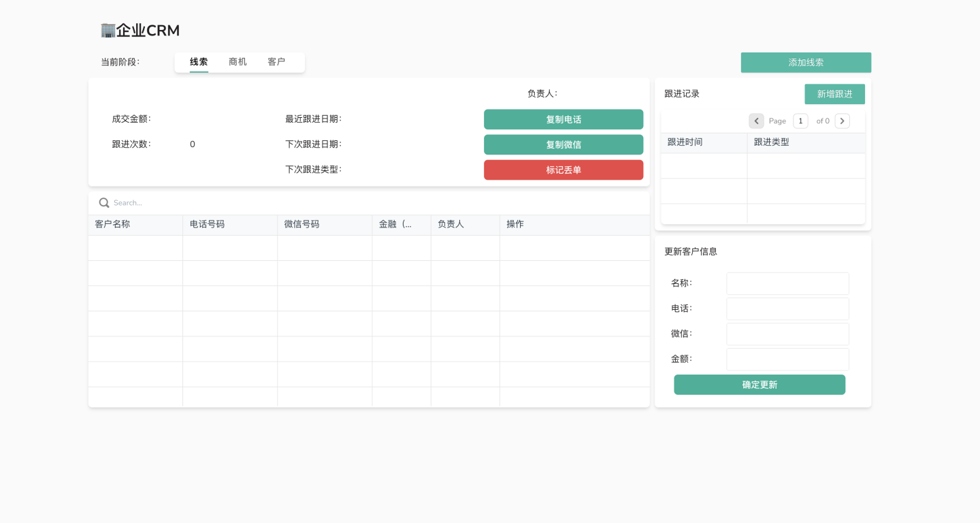Click the 新增跟进 button
The width and height of the screenshot is (980, 523).
pyautogui.click(x=834, y=94)
